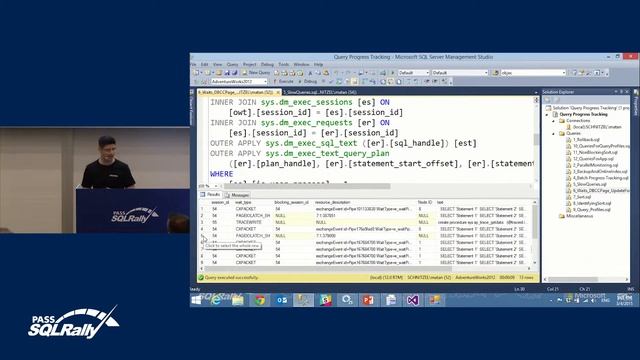Open 4_Batch Progress Tracking.sql in Solution Explorer
Image resolution: width=640 pixels, height=360 pixels.
pos(597,178)
